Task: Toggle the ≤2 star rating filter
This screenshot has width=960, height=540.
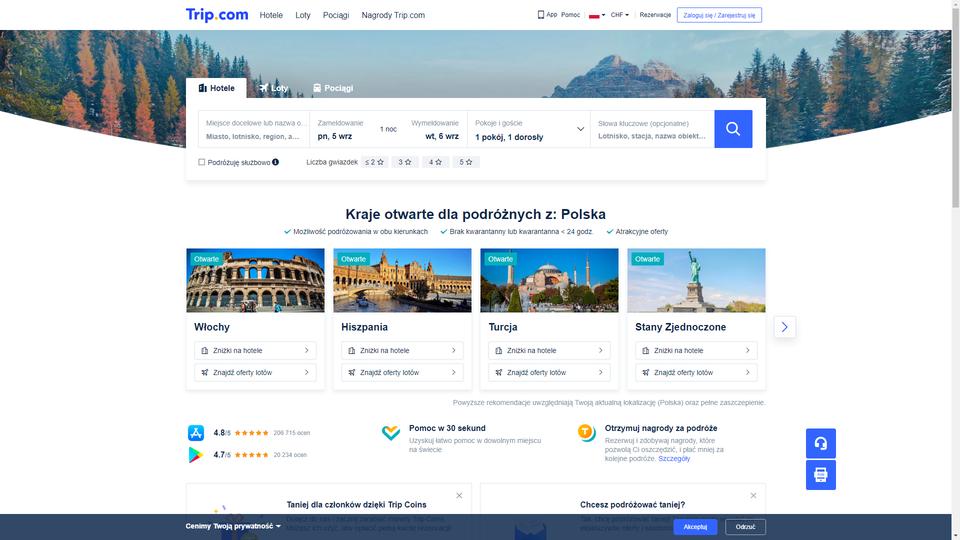Action: coord(374,162)
